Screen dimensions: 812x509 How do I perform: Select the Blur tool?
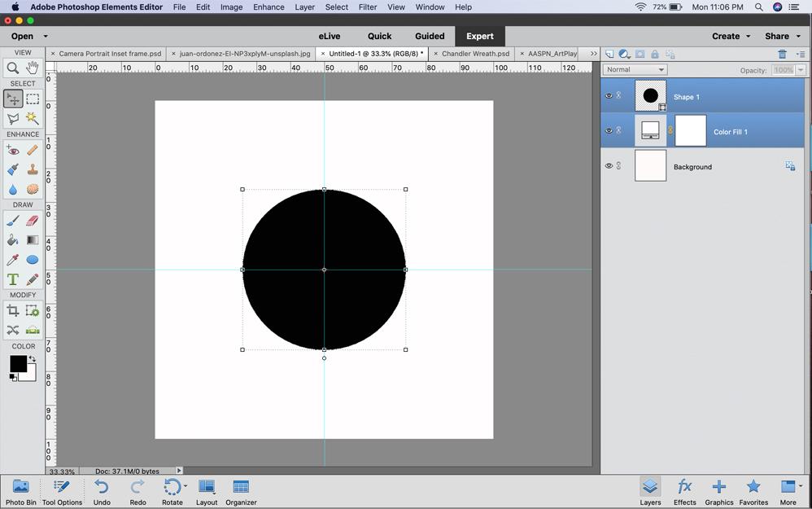pos(13,189)
